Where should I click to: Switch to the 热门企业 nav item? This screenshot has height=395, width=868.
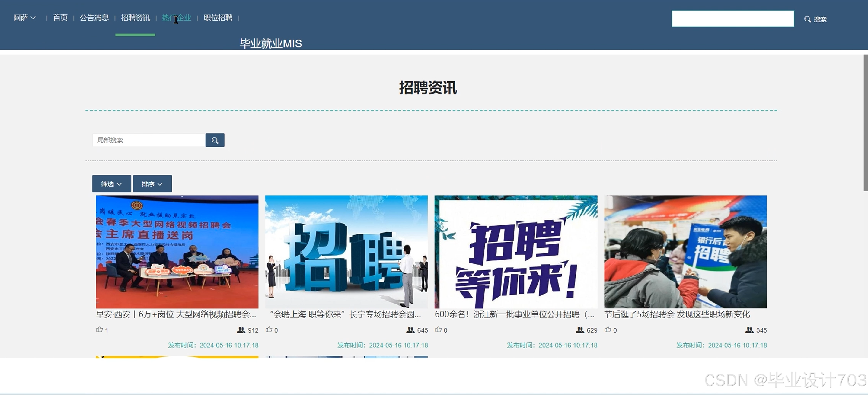click(x=177, y=18)
